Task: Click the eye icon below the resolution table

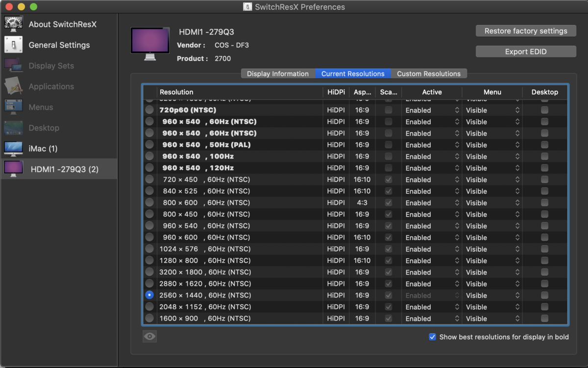Action: tap(149, 336)
